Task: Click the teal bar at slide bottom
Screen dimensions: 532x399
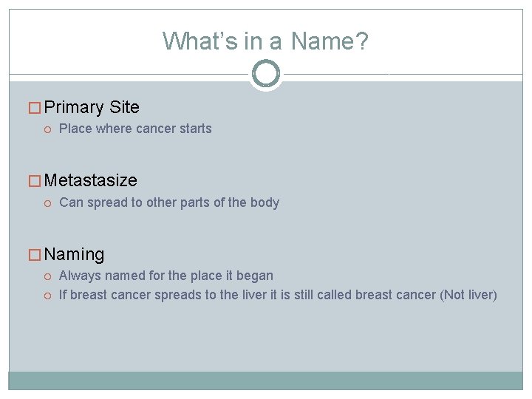Action: pos(266,381)
